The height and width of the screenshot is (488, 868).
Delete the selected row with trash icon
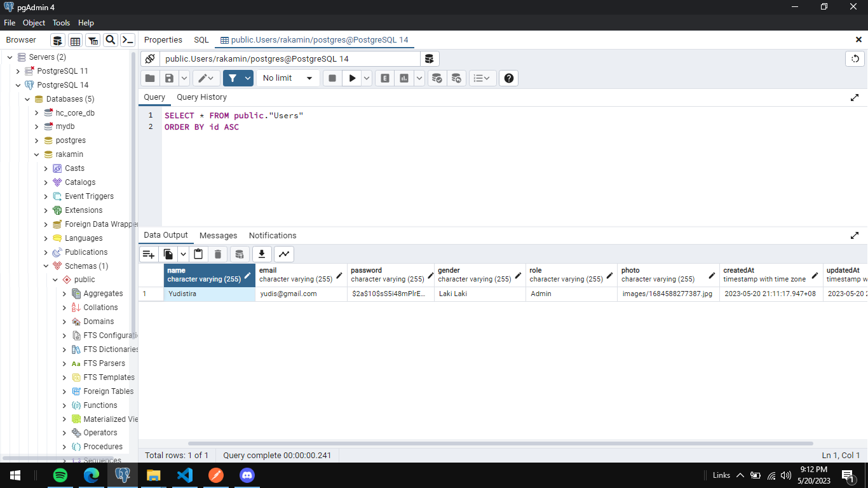(x=218, y=254)
